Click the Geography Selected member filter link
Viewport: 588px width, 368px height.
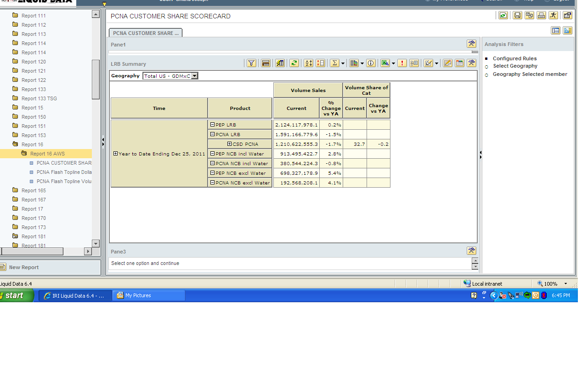pyautogui.click(x=530, y=74)
